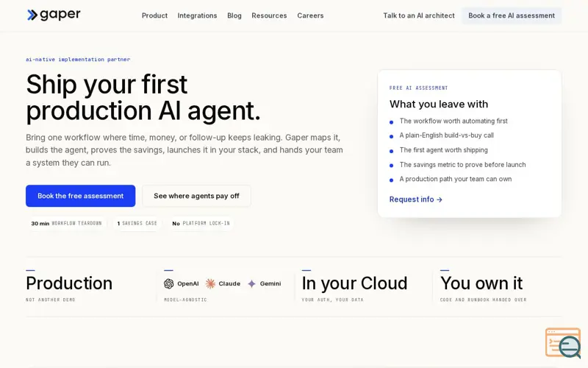Open the Integrations menu item

coord(197,15)
